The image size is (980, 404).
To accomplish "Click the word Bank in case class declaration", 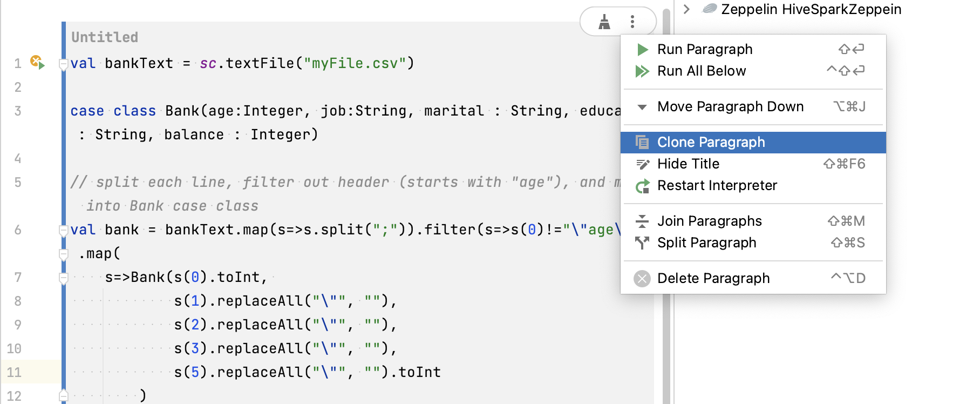I will (x=182, y=111).
